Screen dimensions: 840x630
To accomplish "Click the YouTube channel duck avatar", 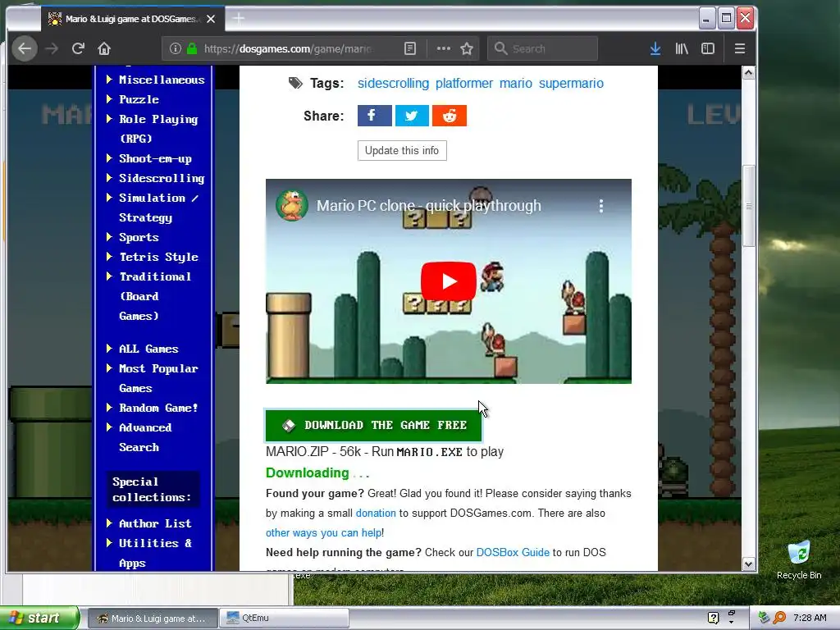I will coord(292,205).
